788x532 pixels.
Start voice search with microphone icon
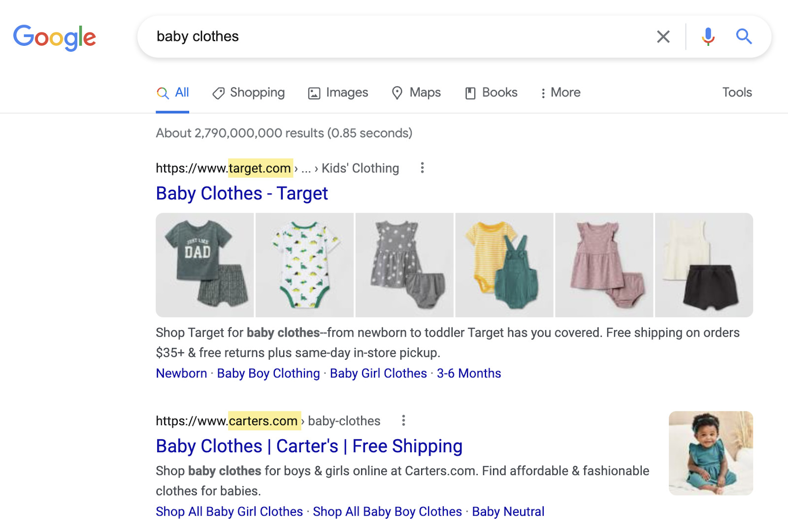tap(708, 36)
